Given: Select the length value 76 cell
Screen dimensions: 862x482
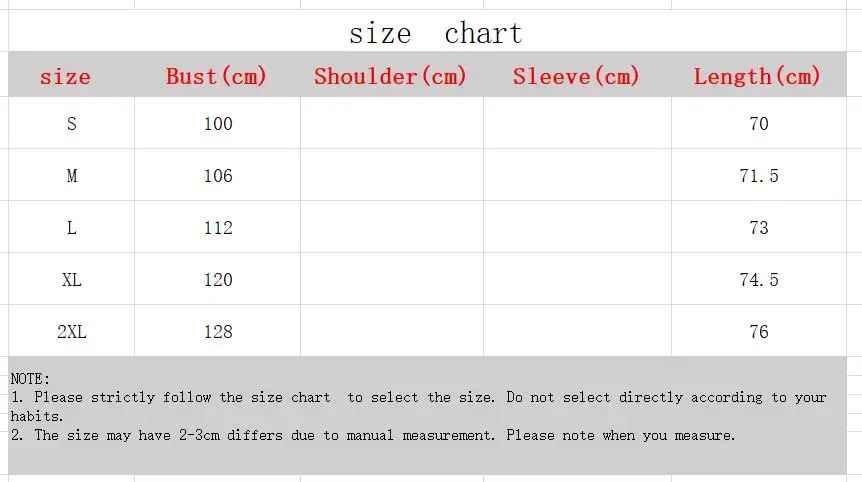Looking at the screenshot, I should pyautogui.click(x=758, y=332).
